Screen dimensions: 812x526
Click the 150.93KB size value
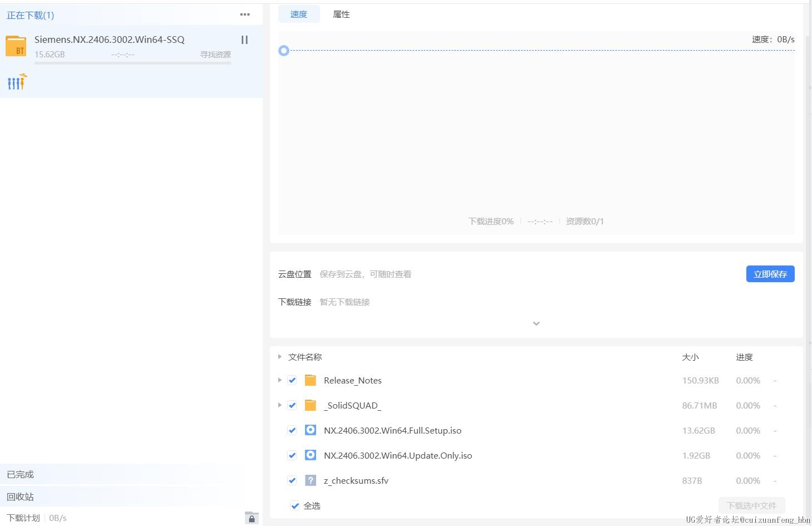pyautogui.click(x=701, y=380)
